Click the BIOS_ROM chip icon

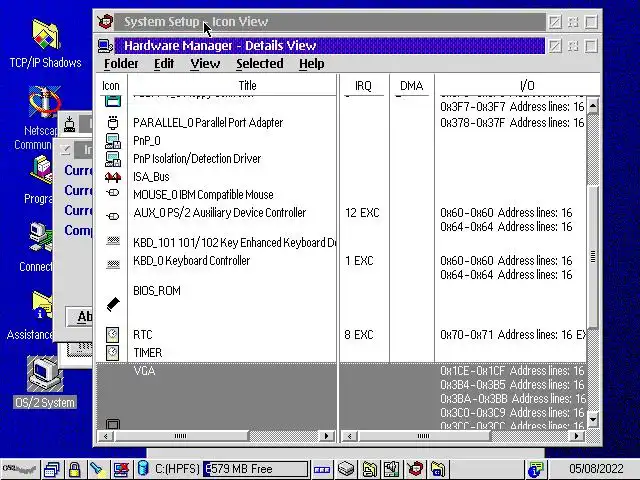tap(113, 304)
